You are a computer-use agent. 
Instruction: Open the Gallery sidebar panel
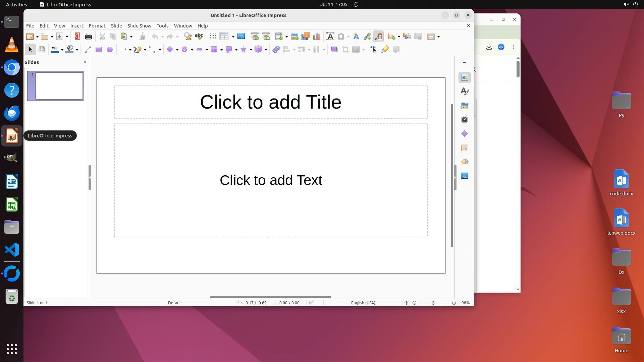tap(465, 106)
